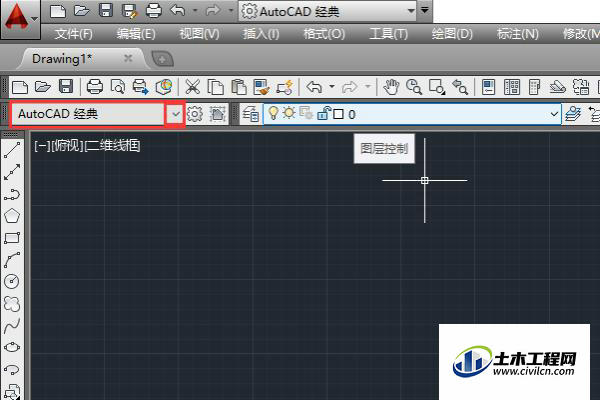Open the AutoCAD application menu button

(20, 18)
